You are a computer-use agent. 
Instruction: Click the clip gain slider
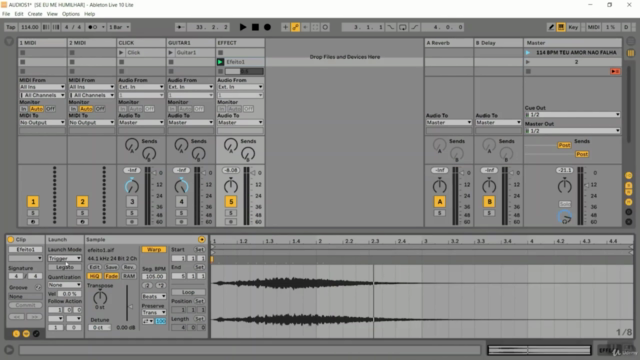130,306
